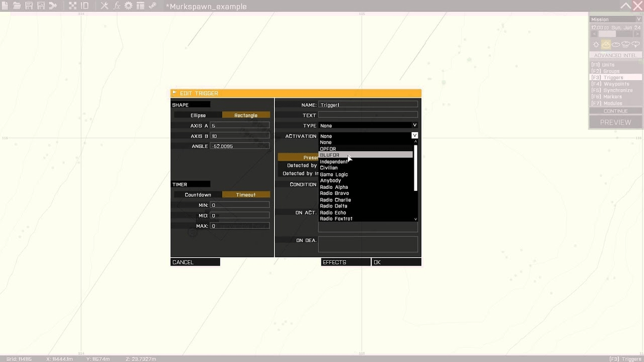
Task: Click the trigger TEXT field
Action: (368, 115)
